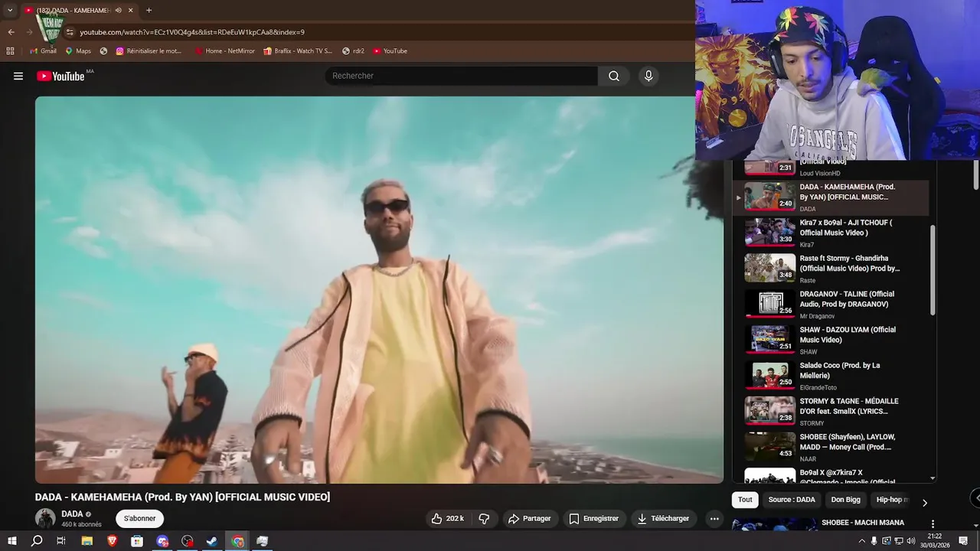Open Windows taskbar search
Screen dimensions: 980x551
click(x=37, y=541)
